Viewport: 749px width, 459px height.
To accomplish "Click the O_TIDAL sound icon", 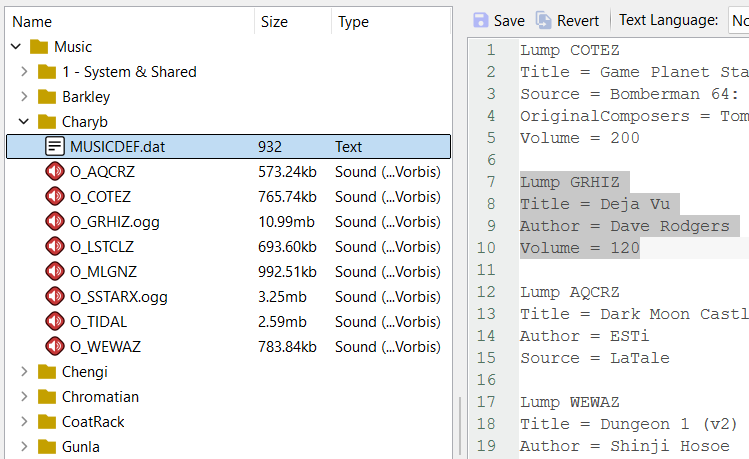I will [x=54, y=321].
